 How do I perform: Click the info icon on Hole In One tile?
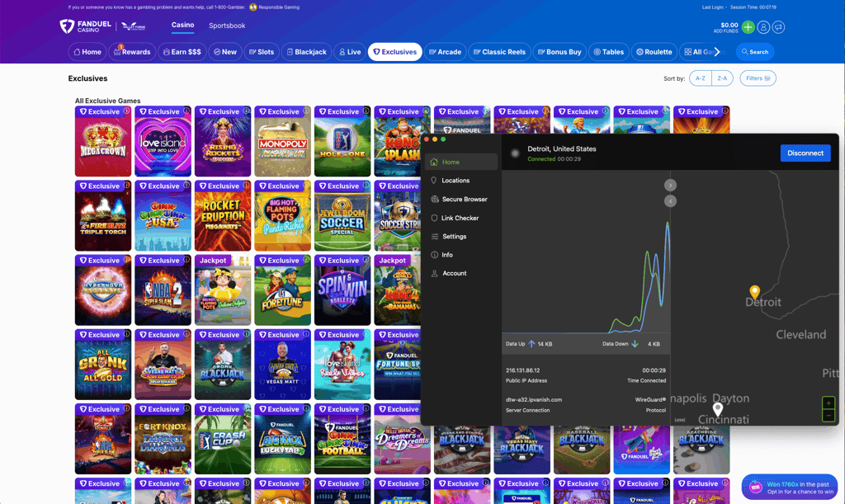click(x=366, y=111)
